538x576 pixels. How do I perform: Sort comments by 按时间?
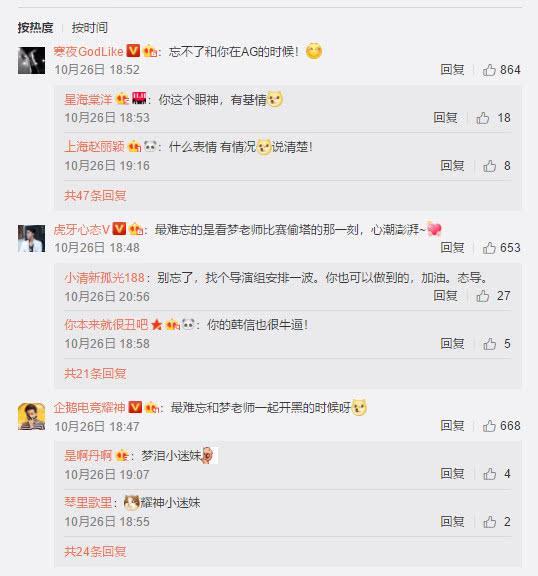tap(90, 28)
